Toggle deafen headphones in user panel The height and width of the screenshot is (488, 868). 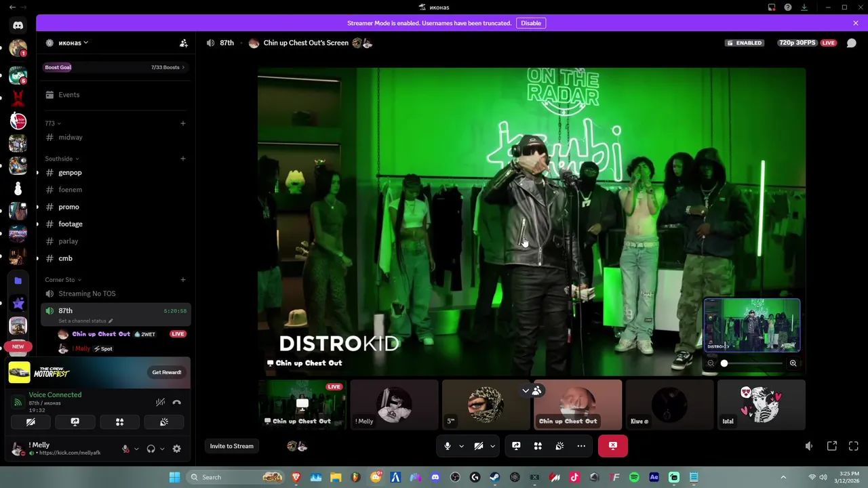tap(151, 449)
